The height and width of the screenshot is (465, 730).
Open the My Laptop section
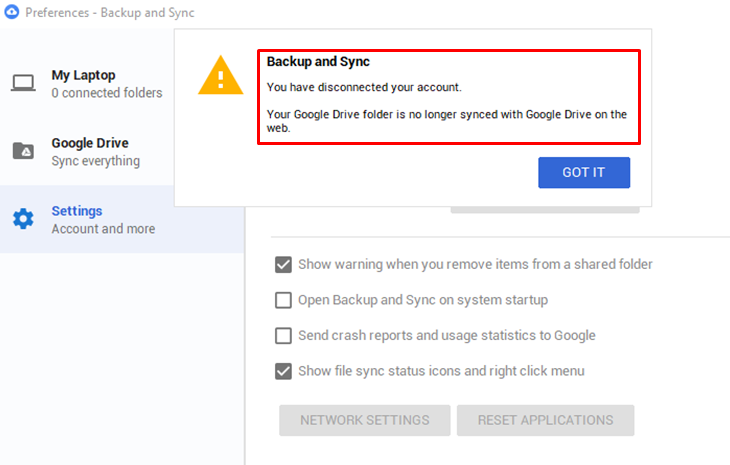(x=87, y=84)
